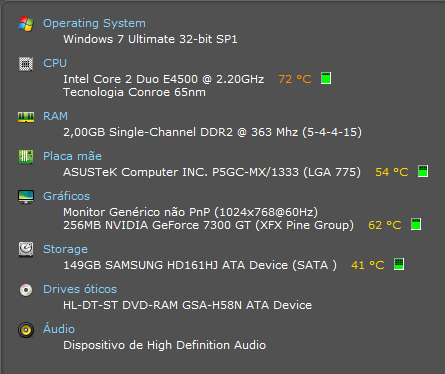Click the Samsung drive temperature status icon
445x374 pixels.
(399, 264)
